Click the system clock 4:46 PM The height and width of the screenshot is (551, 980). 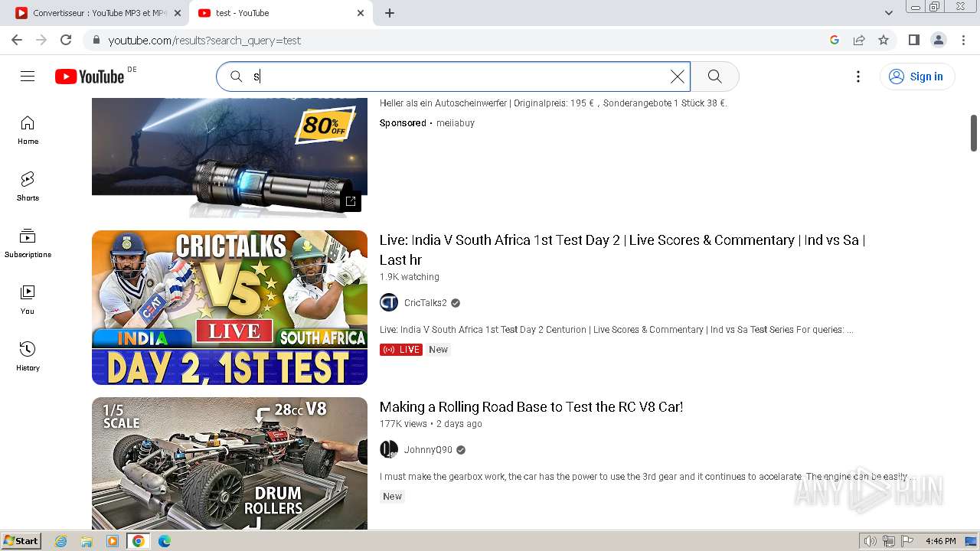tap(940, 541)
